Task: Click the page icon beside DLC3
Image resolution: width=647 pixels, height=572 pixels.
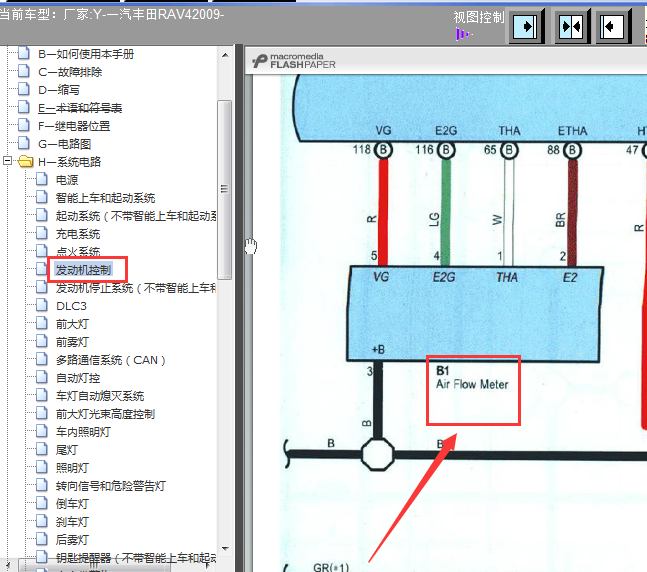Action: (41, 305)
